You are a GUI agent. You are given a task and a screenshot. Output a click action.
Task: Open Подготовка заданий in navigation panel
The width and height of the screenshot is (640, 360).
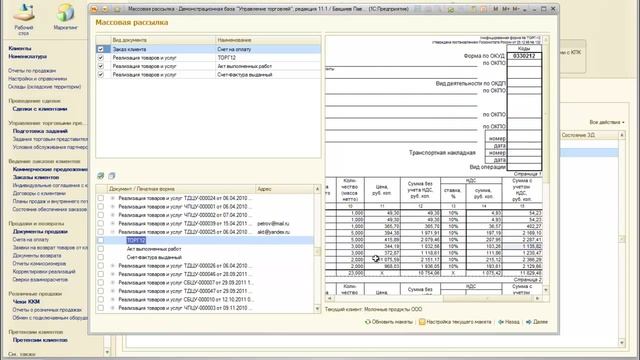click(40, 131)
